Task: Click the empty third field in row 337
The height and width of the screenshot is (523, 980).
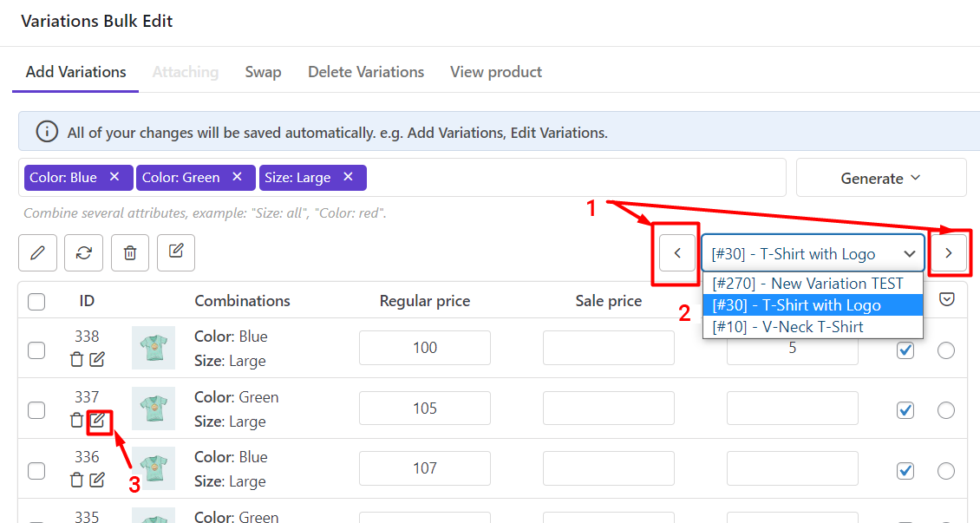Action: coord(793,408)
